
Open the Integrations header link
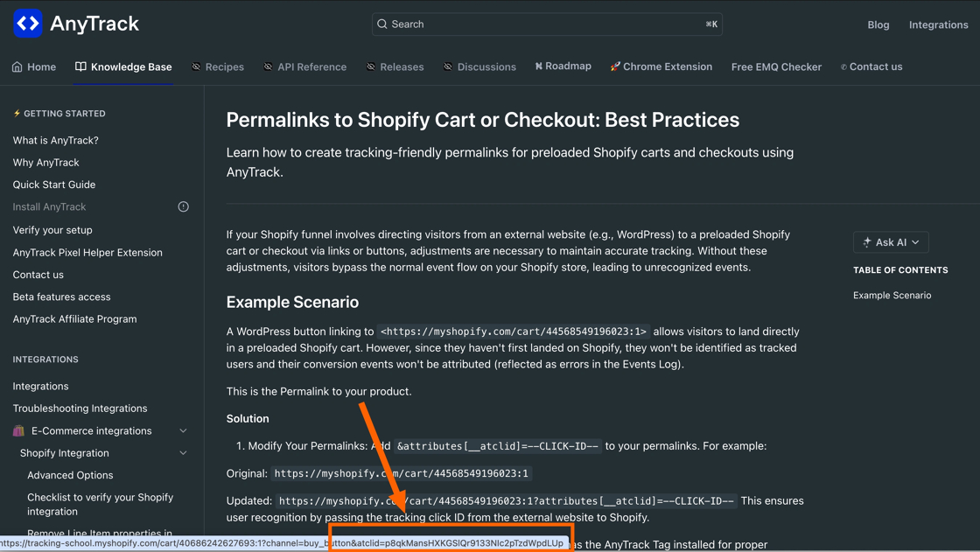click(x=938, y=24)
